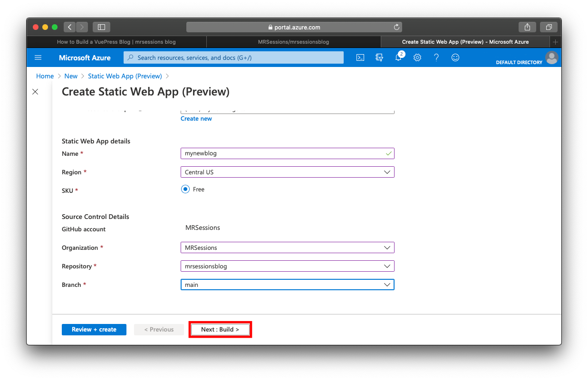Viewport: 588px width, 380px height.
Task: Click the Create new resource group link
Action: (x=196, y=119)
